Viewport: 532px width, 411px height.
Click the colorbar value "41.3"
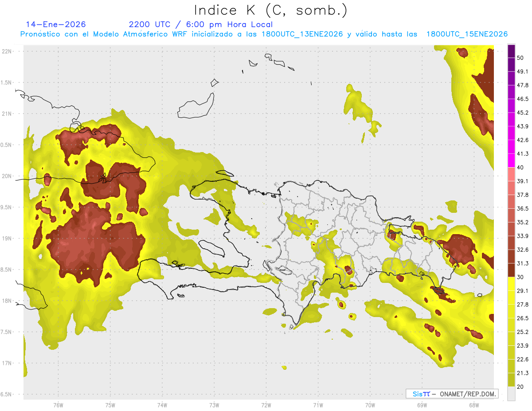coord(523,154)
